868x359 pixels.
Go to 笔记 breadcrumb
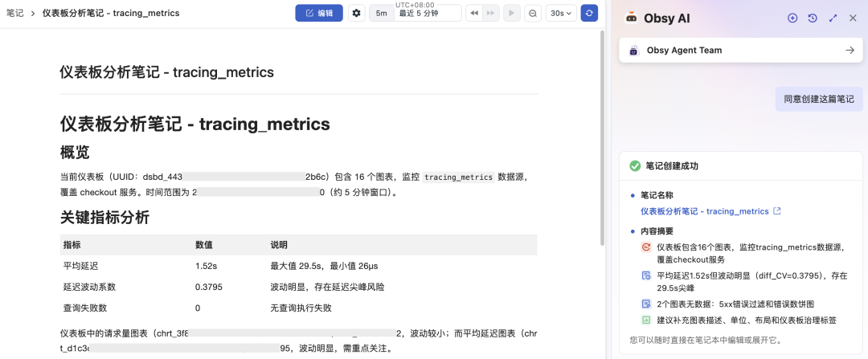tap(15, 13)
